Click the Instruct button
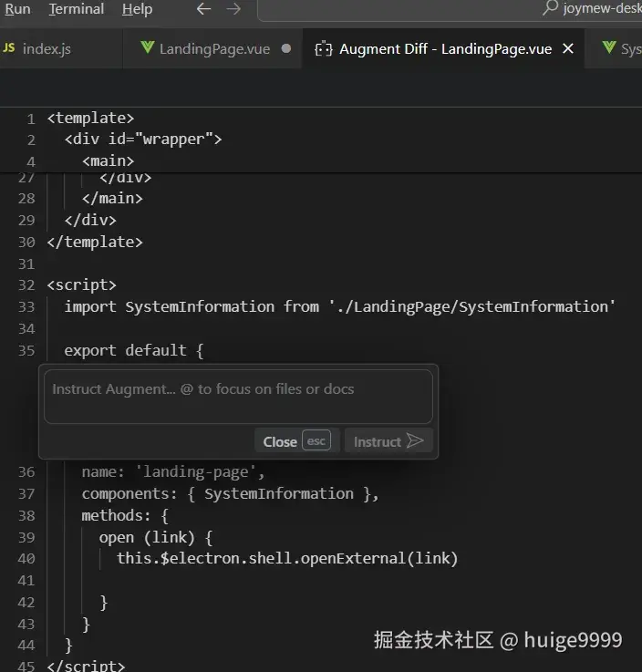Viewport: 642px width, 672px height. pyautogui.click(x=388, y=441)
